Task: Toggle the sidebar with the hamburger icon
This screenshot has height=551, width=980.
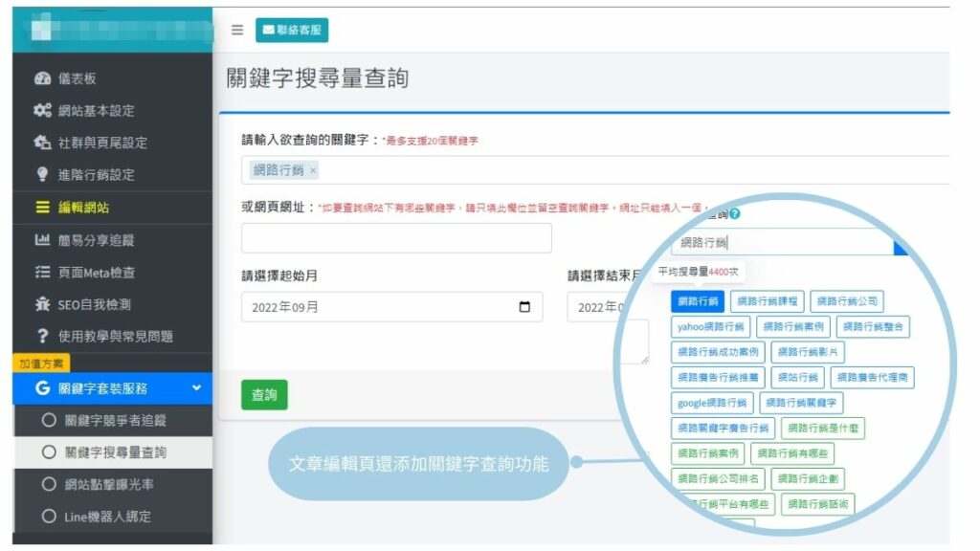Action: tap(237, 30)
